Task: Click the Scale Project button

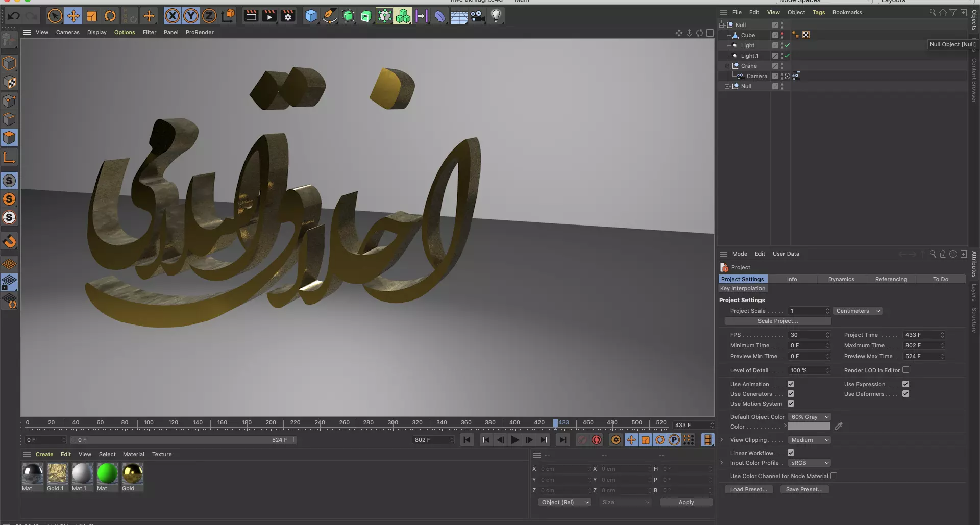Action: point(777,321)
